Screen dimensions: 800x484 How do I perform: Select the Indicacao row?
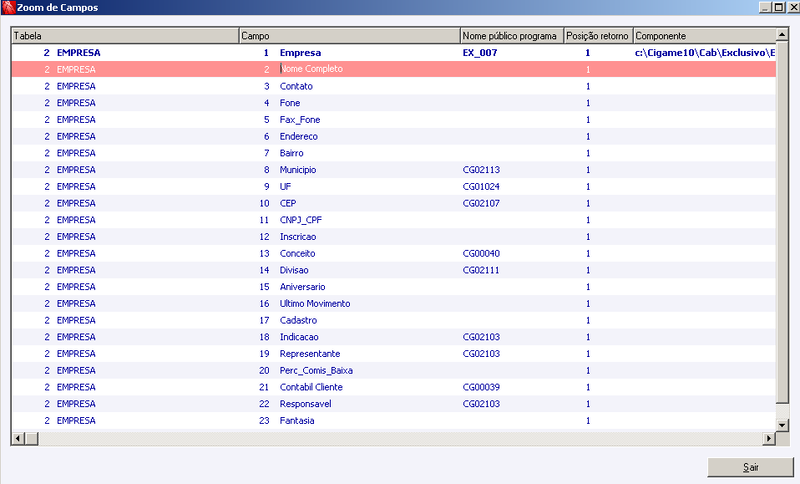[x=393, y=337]
